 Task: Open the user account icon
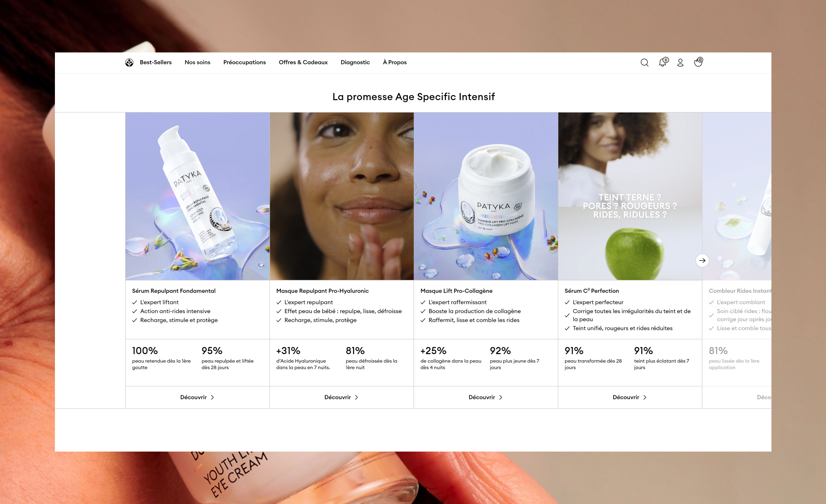pyautogui.click(x=680, y=63)
